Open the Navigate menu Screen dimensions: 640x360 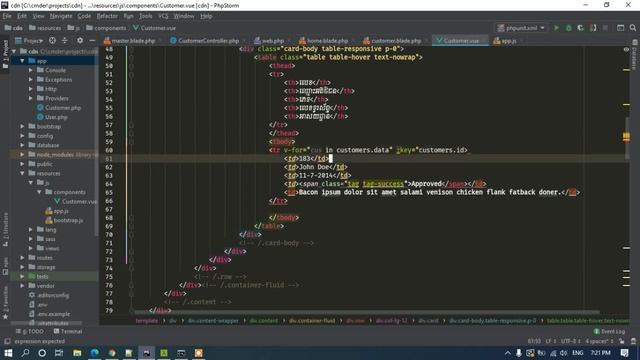coord(61,16)
